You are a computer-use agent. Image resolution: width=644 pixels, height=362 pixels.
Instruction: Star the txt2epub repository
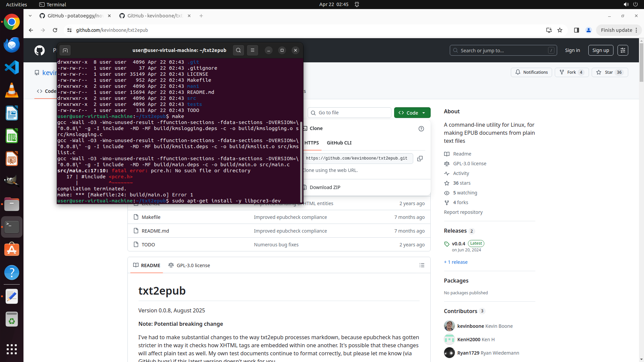[609, 72]
